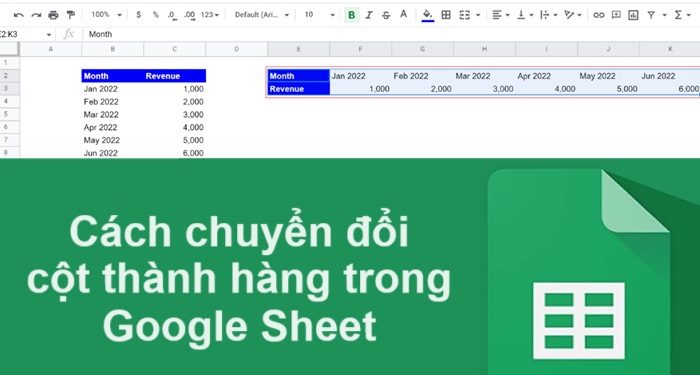Toggle bold formatting
Screen dimensions: 700x375
[351, 15]
